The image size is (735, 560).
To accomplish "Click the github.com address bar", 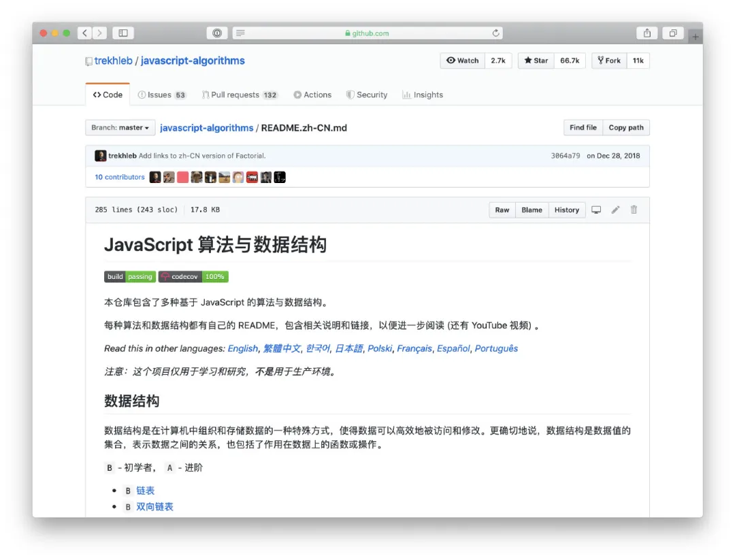I will click(x=367, y=33).
